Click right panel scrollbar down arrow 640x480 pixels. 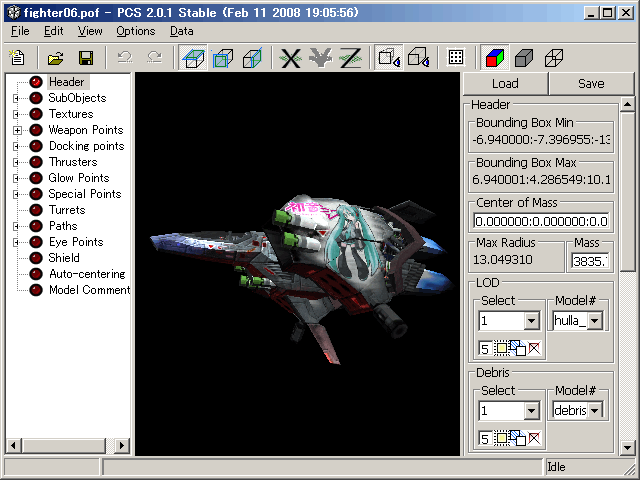tap(627, 448)
